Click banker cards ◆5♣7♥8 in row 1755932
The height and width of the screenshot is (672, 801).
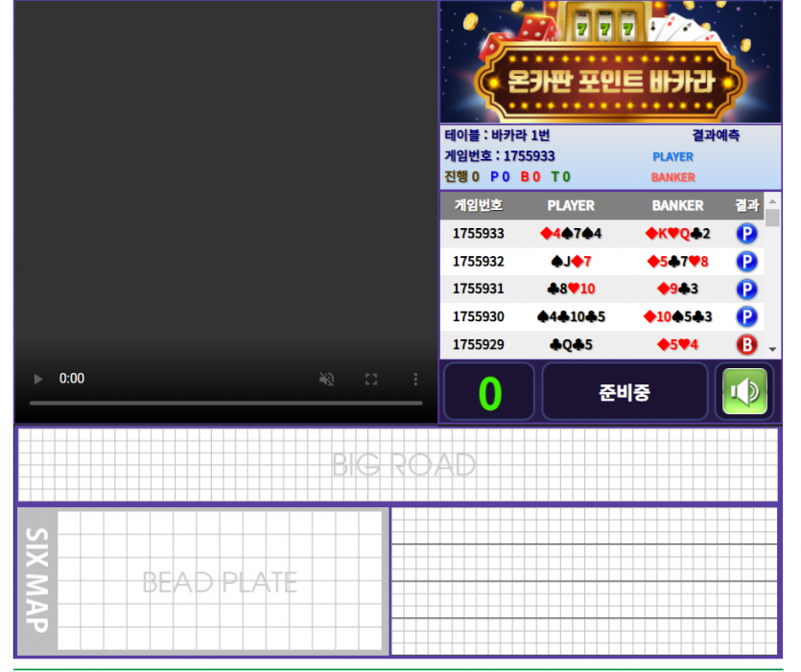[677, 262]
